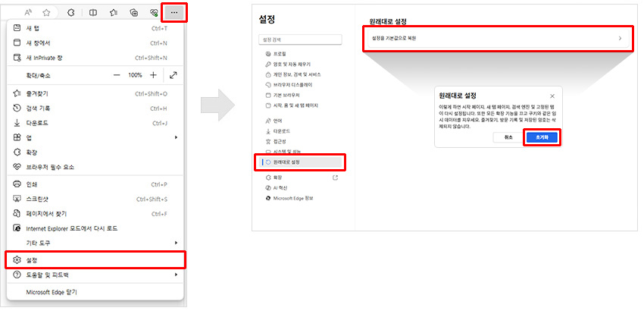Click the read aloud 'A' toolbar icon
644x311 pixels.
click(x=29, y=13)
